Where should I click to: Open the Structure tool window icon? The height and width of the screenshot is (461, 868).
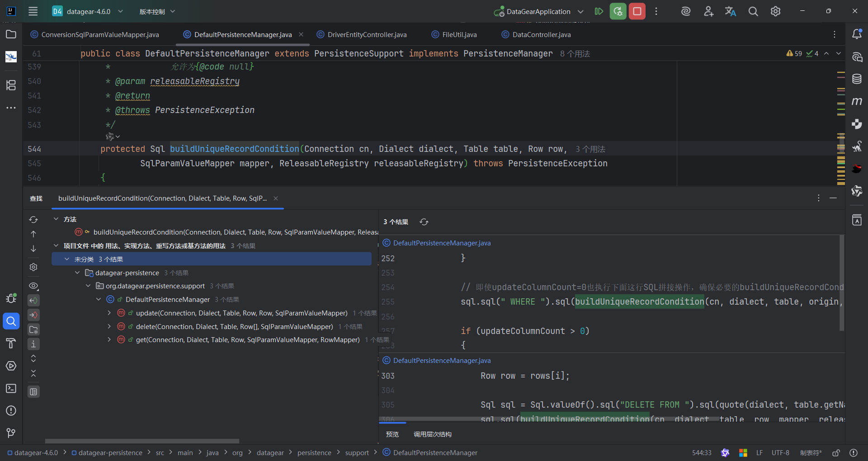pyautogui.click(x=11, y=85)
